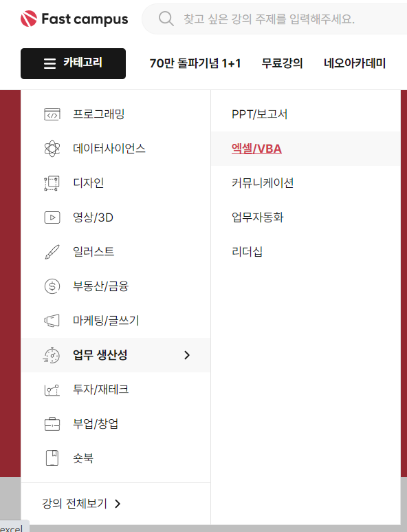The width and height of the screenshot is (407, 532).
Task: Go to 무료강의 link
Action: tap(282, 63)
